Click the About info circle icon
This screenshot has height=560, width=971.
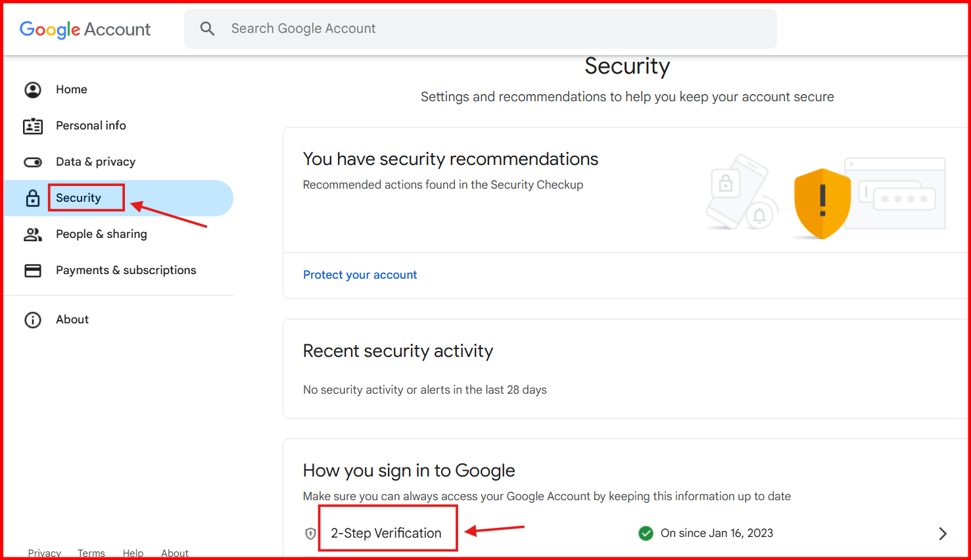coord(33,320)
